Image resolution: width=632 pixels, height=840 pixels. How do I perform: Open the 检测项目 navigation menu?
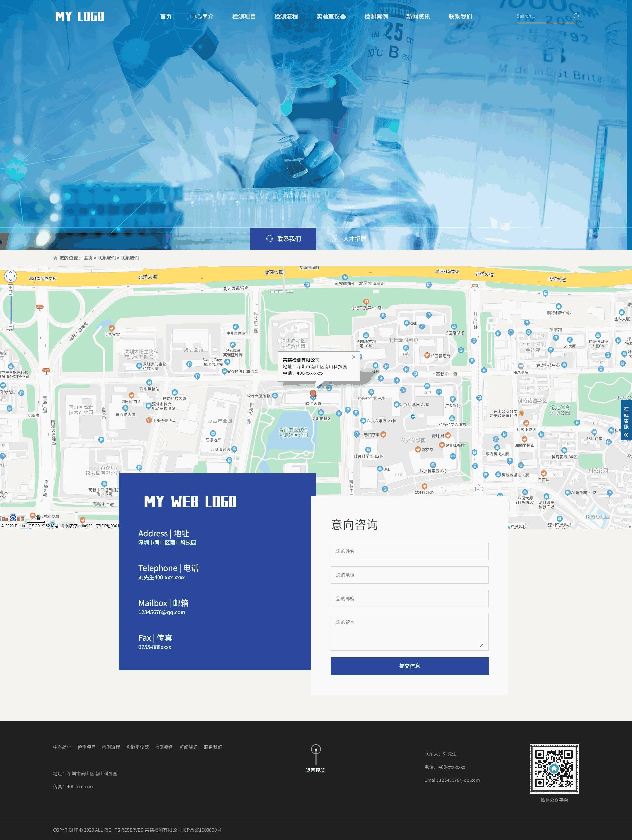[x=244, y=17]
